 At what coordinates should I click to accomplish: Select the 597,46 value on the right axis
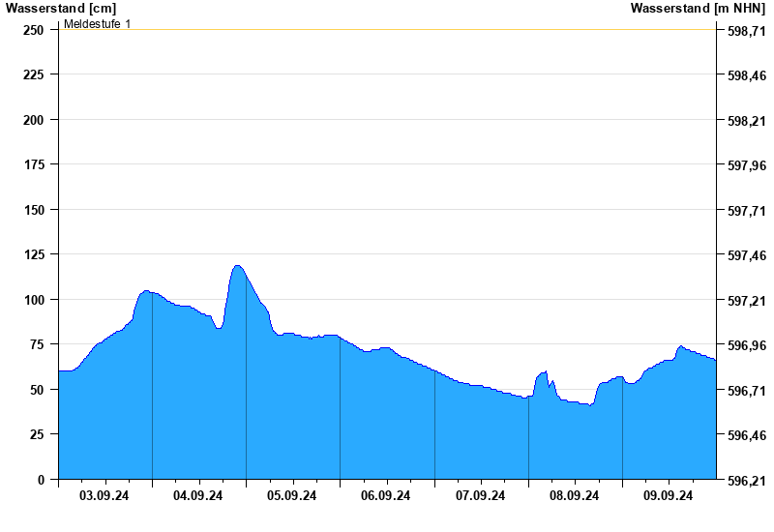pyautogui.click(x=746, y=255)
